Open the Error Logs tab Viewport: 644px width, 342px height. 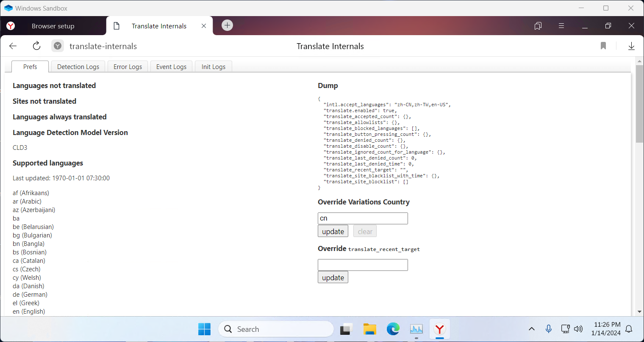coord(128,66)
